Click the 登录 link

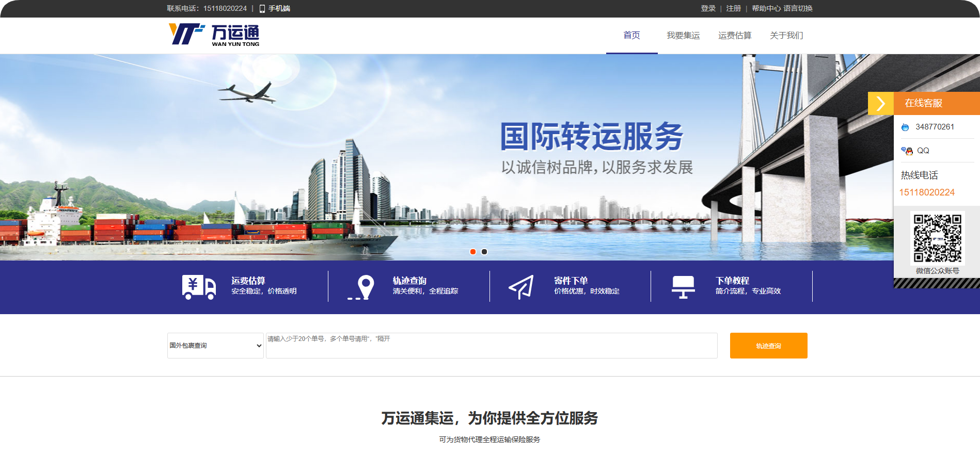coord(708,9)
